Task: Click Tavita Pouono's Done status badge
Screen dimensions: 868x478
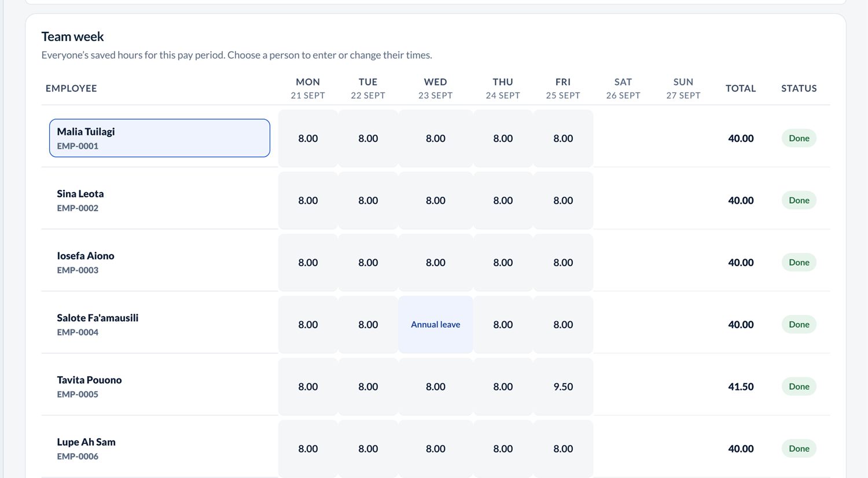Action: 799,387
